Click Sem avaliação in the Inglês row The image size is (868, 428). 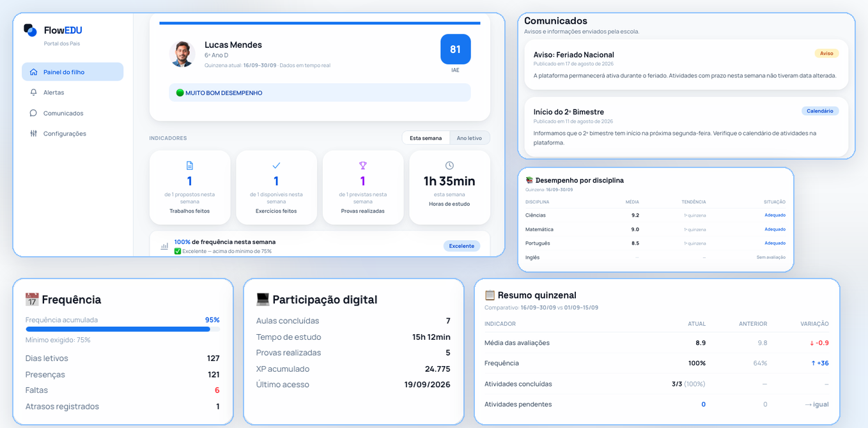[x=771, y=257]
